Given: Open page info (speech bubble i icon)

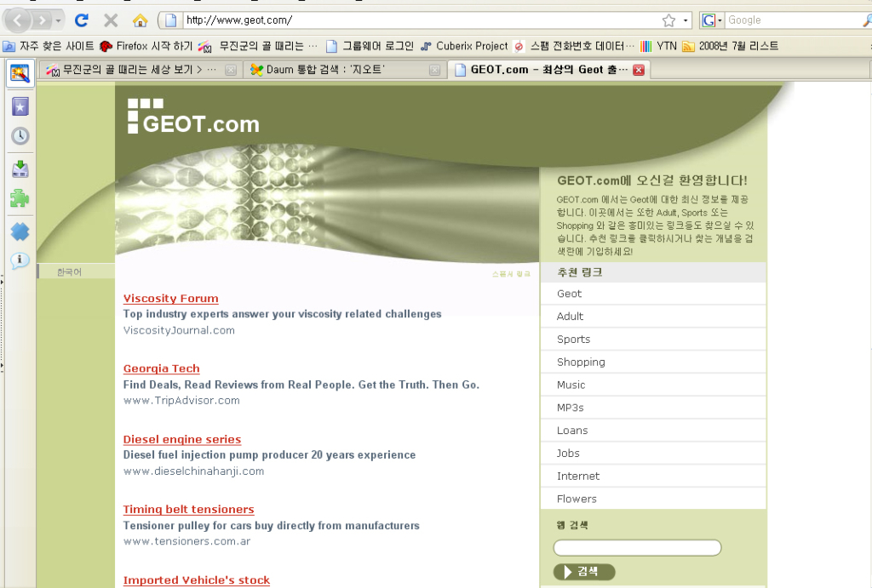Looking at the screenshot, I should point(20,260).
